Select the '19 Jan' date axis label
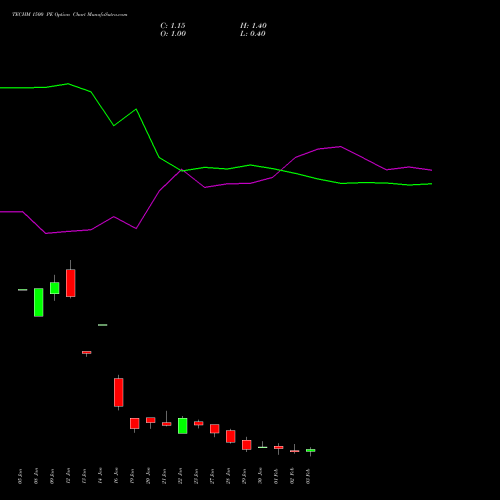This screenshot has height=500, width=500. point(132,476)
